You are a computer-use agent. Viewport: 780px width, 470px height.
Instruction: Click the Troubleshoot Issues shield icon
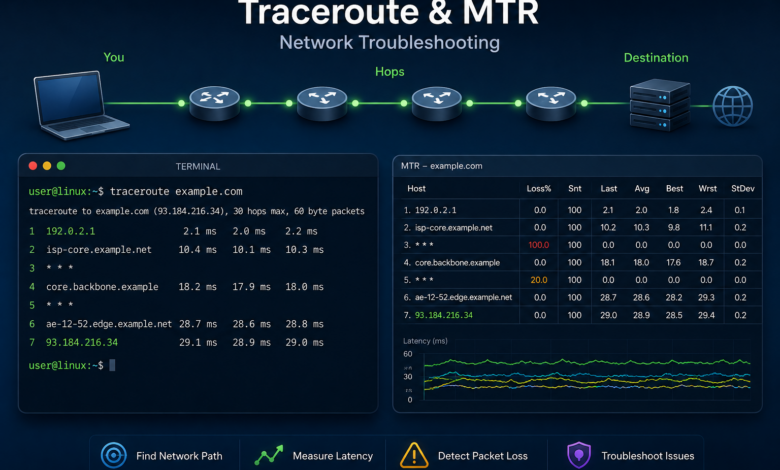pos(579,455)
